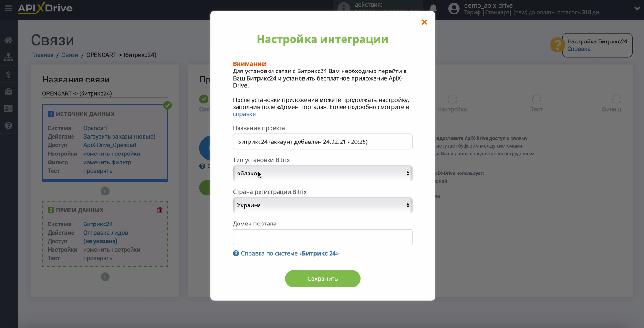Open ApiX-Drive_Opencart access link
Screen dimensions: 644x328
pyautogui.click(x=110, y=145)
